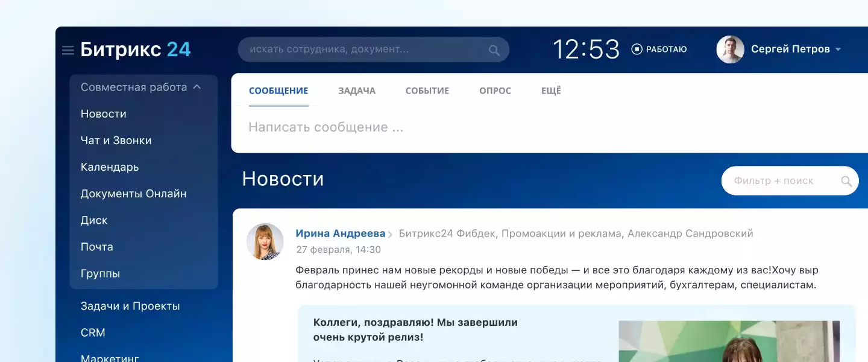
Task: Click Сергей Петров profile avatar
Action: point(730,49)
